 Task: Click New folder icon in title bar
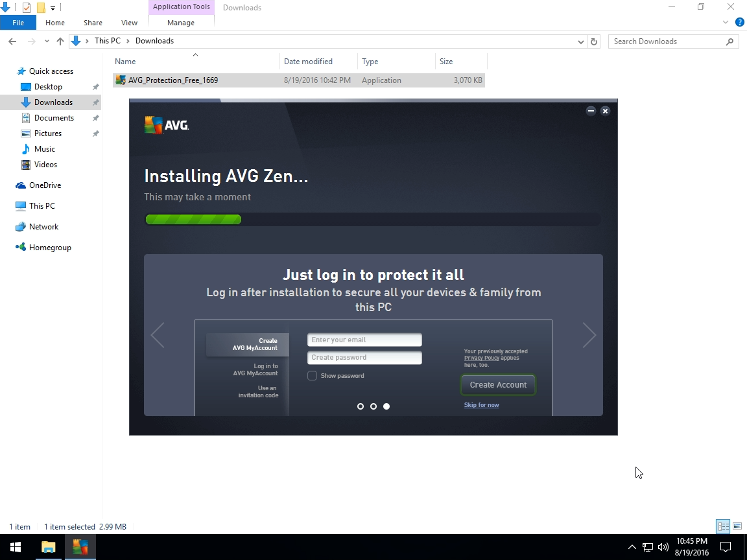coord(41,8)
